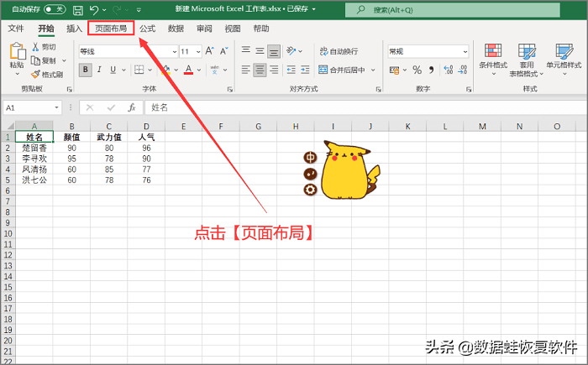Switch to the Formulas (公式) tab

click(147, 29)
